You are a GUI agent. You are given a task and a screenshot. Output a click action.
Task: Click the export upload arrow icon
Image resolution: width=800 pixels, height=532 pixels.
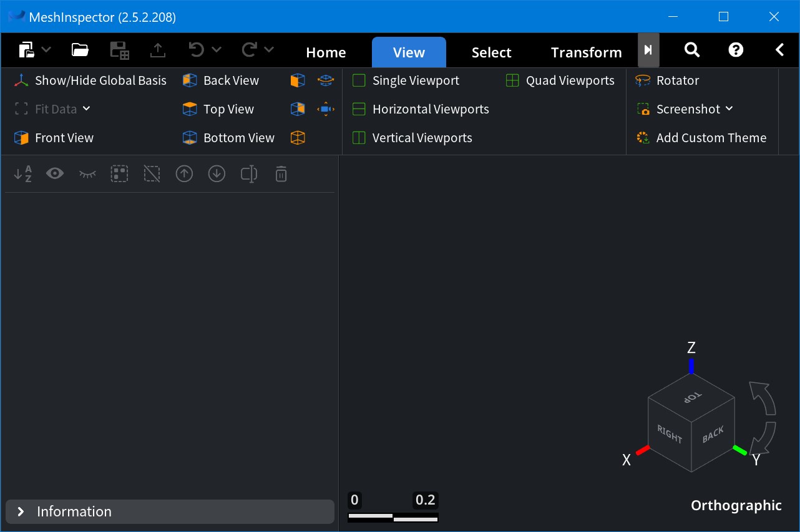click(x=158, y=50)
